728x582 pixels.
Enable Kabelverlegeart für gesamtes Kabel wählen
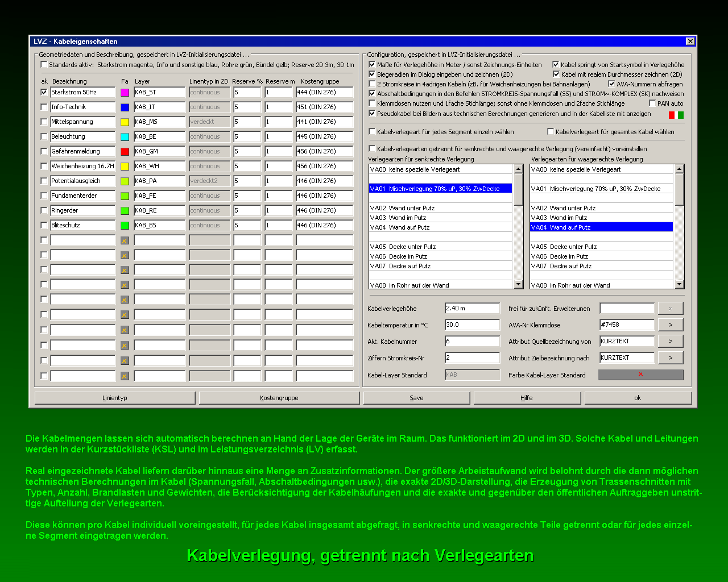[551, 132]
